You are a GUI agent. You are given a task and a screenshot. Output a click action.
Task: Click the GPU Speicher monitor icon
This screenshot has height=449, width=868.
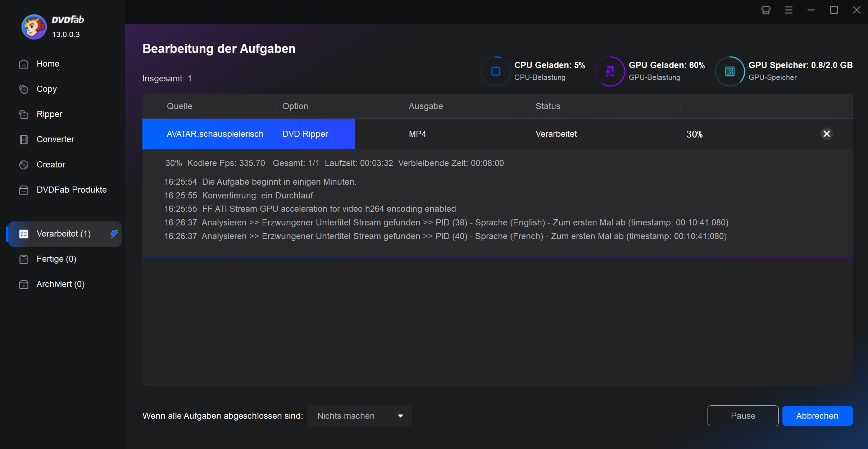[x=731, y=70]
